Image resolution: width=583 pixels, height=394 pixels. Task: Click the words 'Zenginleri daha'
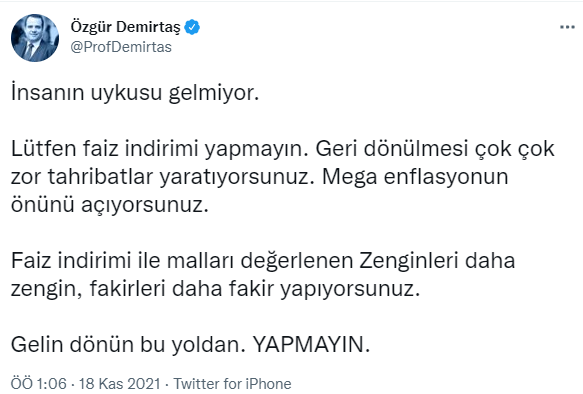437,261
